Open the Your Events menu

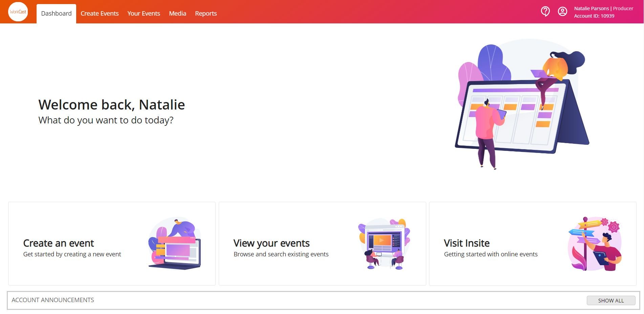click(143, 13)
